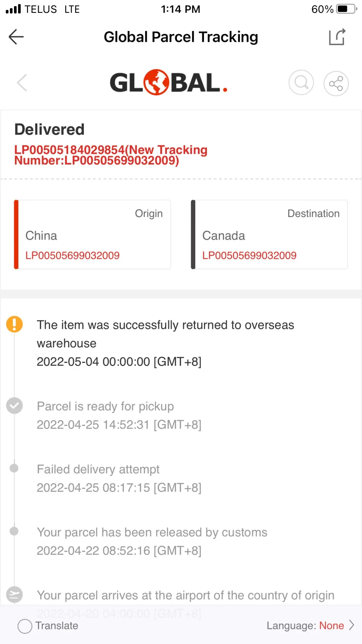Select the Destination Canada card
Viewport: 362px width, 644px height.
(269, 234)
